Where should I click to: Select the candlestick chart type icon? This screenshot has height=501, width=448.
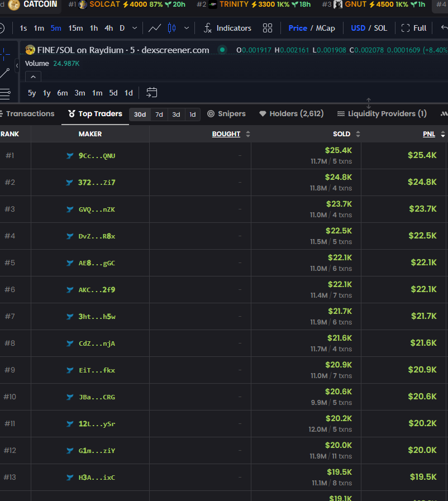171,28
